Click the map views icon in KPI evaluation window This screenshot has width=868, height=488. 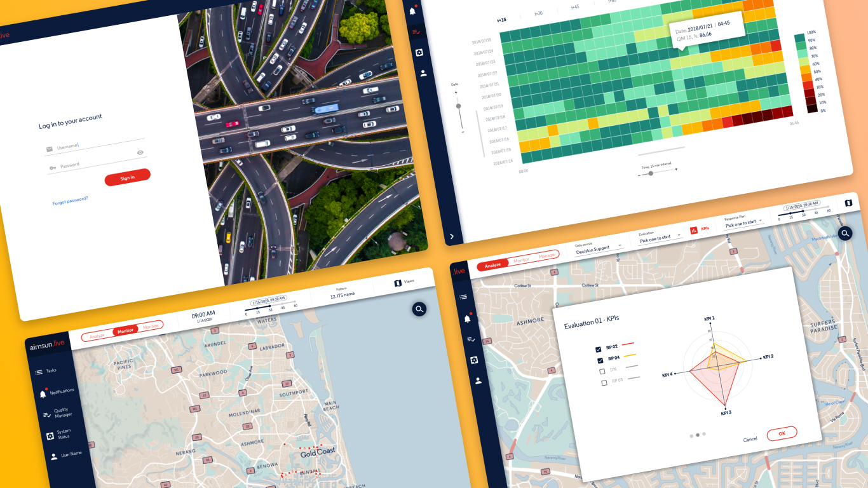click(848, 203)
